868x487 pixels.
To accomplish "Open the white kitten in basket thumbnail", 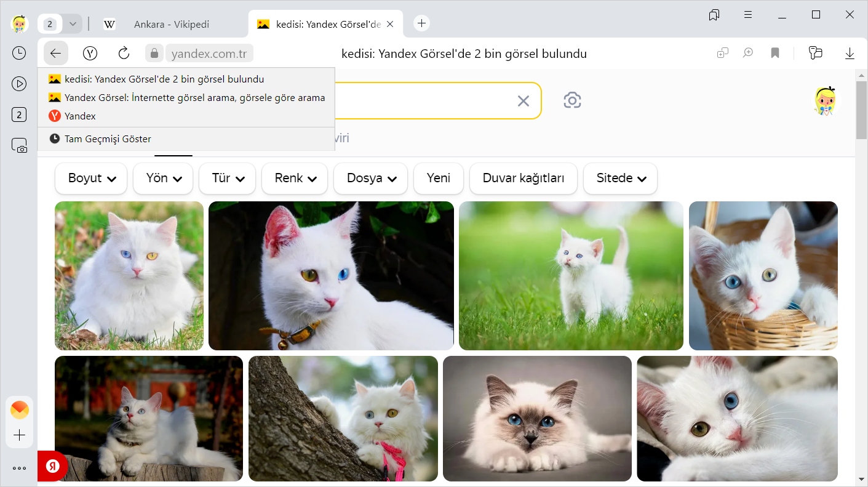I will pos(763,276).
